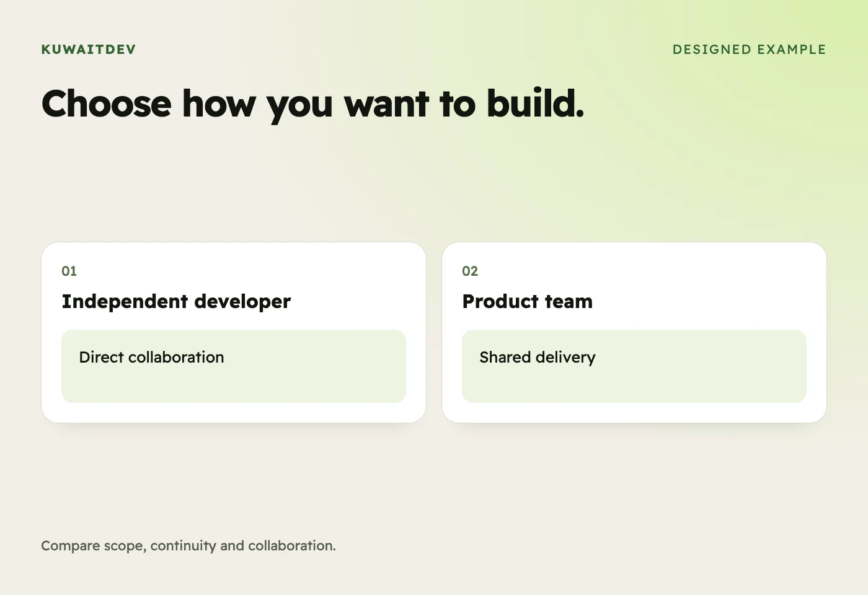
Task: Open the Direct collaboration green box
Action: point(234,366)
